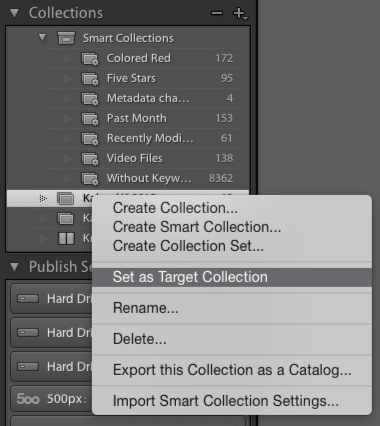
Task: Select the Video Files collection
Action: tap(135, 158)
